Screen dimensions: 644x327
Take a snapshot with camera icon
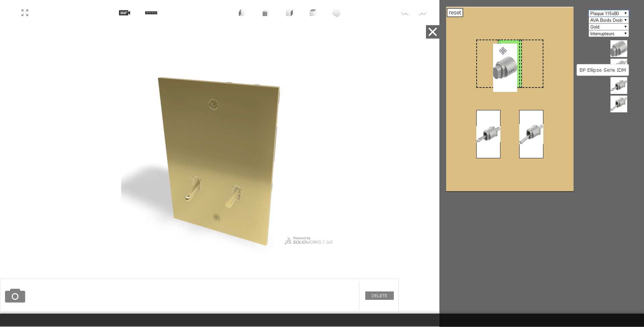(x=15, y=295)
